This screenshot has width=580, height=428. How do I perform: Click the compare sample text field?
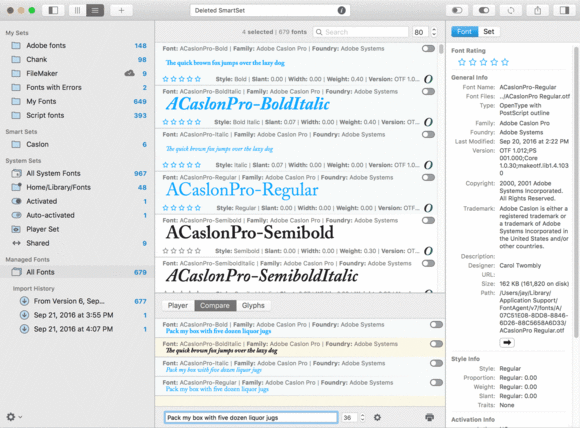251,418
